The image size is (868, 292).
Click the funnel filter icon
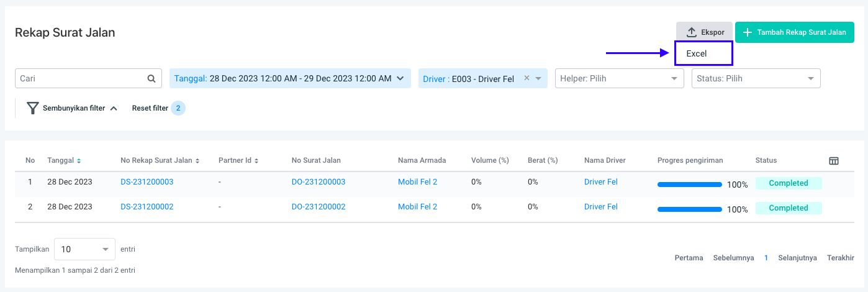(x=33, y=108)
